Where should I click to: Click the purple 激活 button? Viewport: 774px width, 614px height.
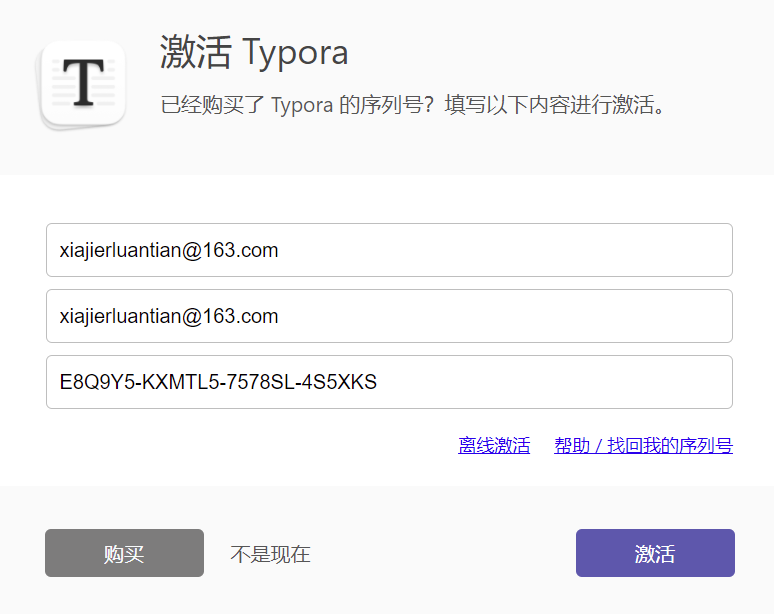[x=655, y=553]
